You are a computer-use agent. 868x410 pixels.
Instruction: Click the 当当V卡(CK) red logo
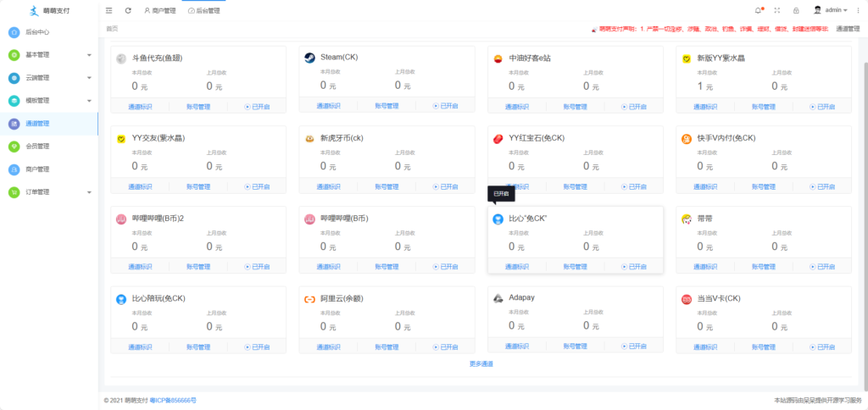tap(687, 299)
